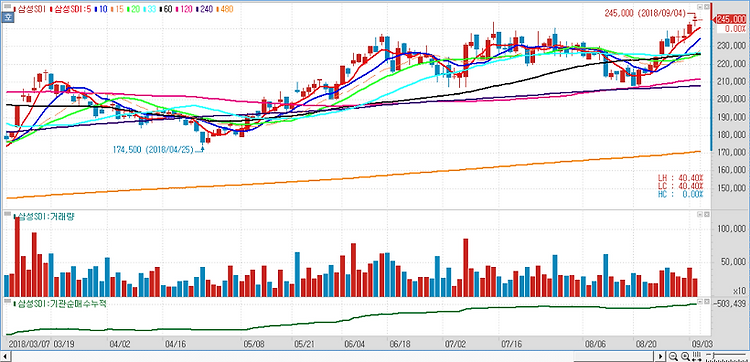Click the 245,000 current price tag
This screenshot has height=362, width=750.
(731, 19)
